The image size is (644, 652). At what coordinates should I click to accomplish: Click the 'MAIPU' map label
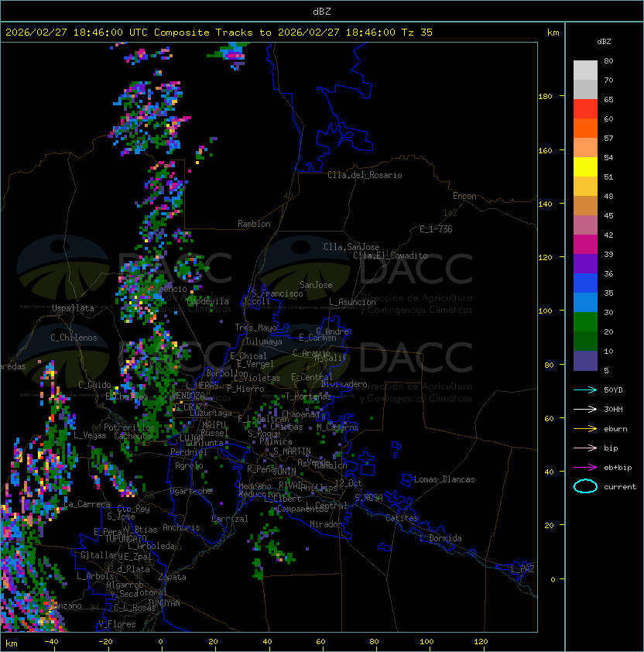coord(214,425)
